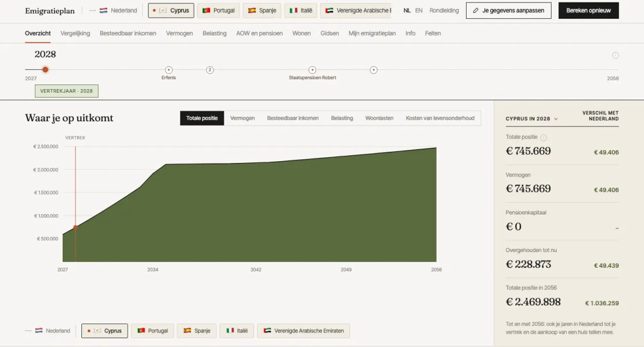This screenshot has height=347, width=644.
Task: Click the info icon right of the year timeline
Action: coord(615,55)
